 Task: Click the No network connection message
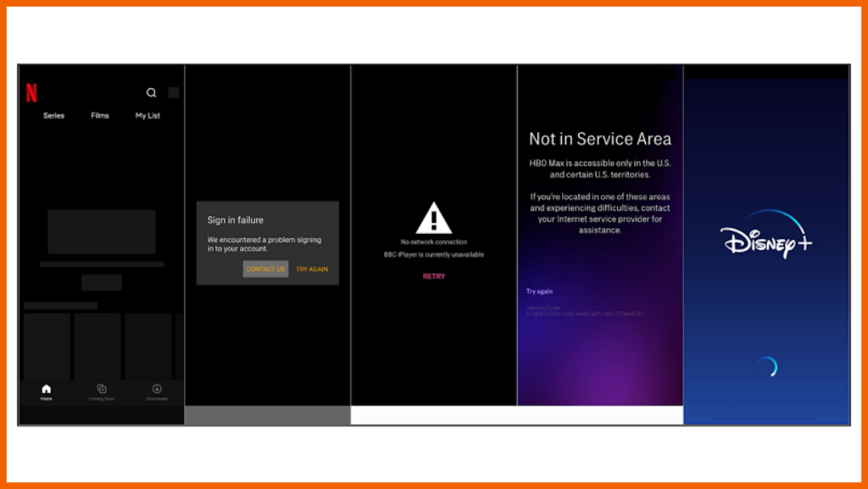(x=434, y=242)
